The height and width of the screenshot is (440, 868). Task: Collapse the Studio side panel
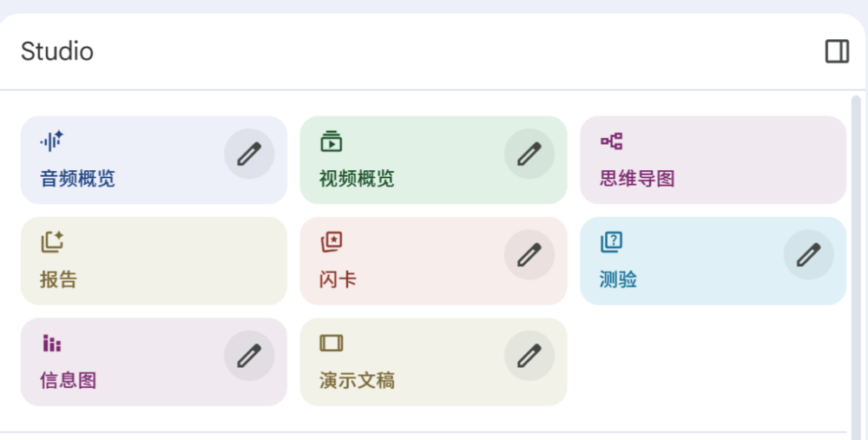click(837, 52)
